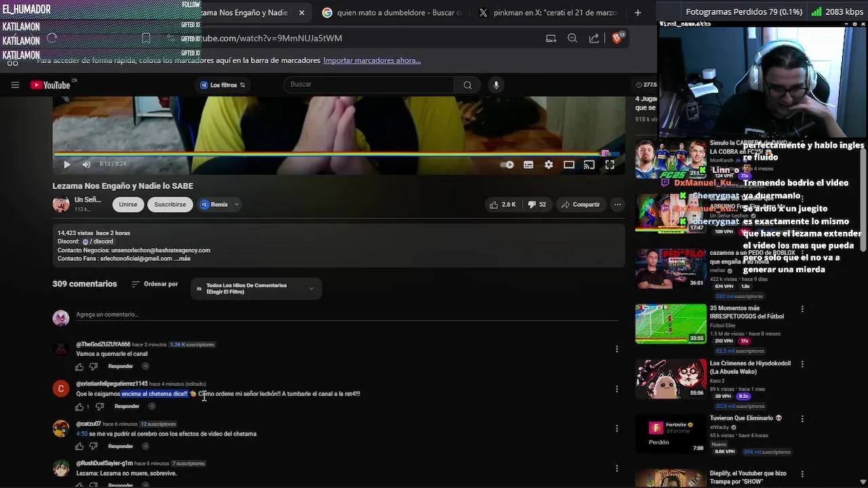
Task: Click the Brave shields lion icon
Action: [616, 38]
